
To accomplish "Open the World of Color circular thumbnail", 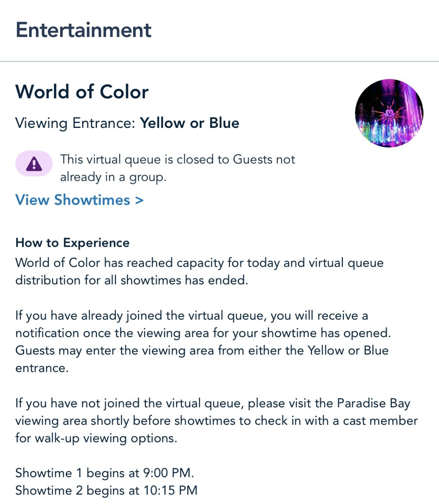I will 389,113.
